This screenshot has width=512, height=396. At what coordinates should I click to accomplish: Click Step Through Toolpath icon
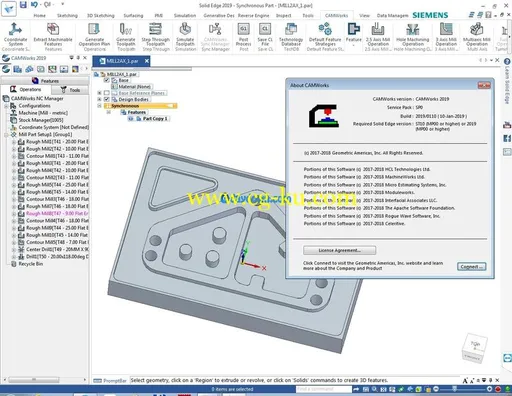(155, 29)
